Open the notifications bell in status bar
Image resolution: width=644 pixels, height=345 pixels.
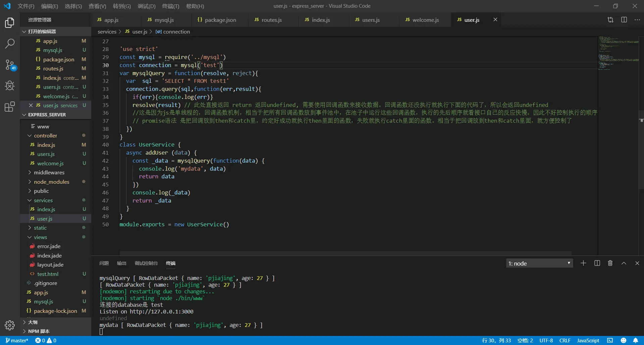coord(636,340)
